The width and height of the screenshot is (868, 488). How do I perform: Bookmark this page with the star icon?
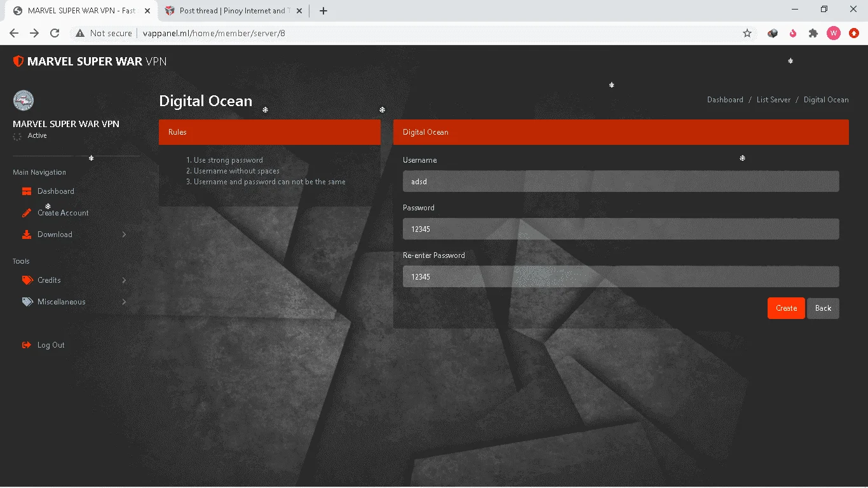pos(747,33)
